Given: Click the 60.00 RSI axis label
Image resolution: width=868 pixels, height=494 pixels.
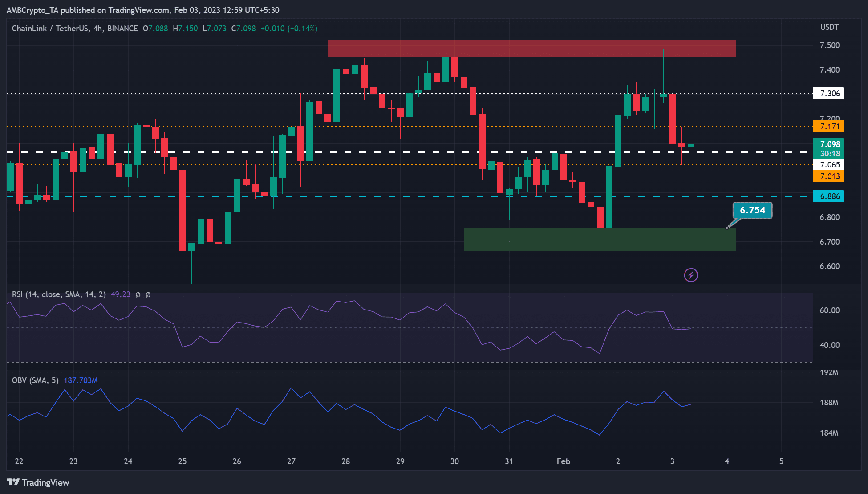Looking at the screenshot, I should click(x=830, y=310).
